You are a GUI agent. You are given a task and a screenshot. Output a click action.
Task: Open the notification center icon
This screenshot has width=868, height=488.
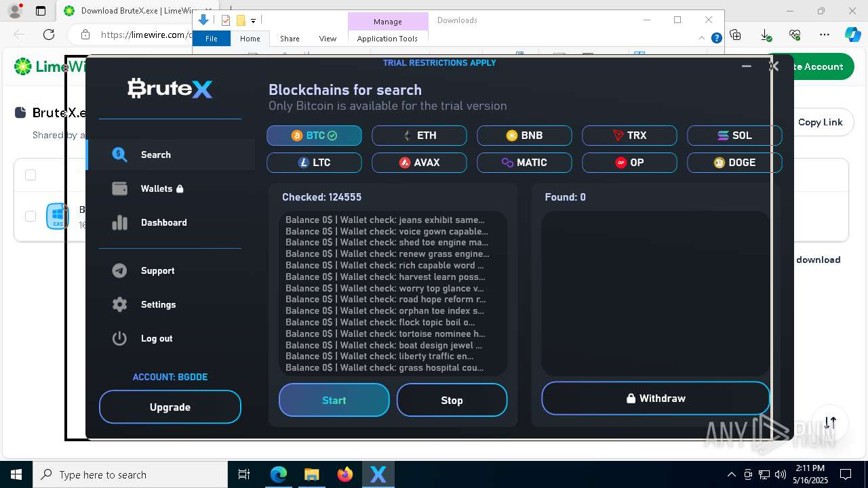[x=846, y=474]
